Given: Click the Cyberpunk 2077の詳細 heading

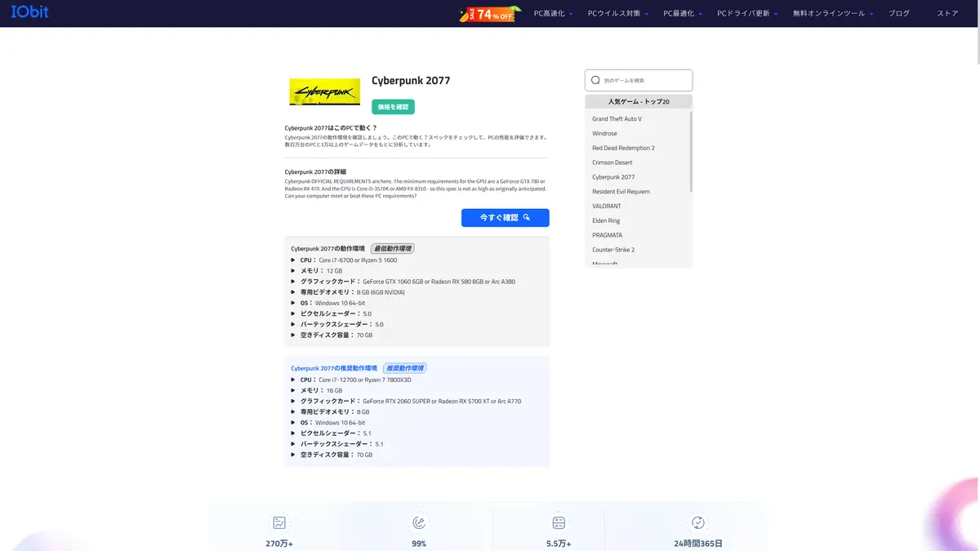Looking at the screenshot, I should [x=315, y=172].
